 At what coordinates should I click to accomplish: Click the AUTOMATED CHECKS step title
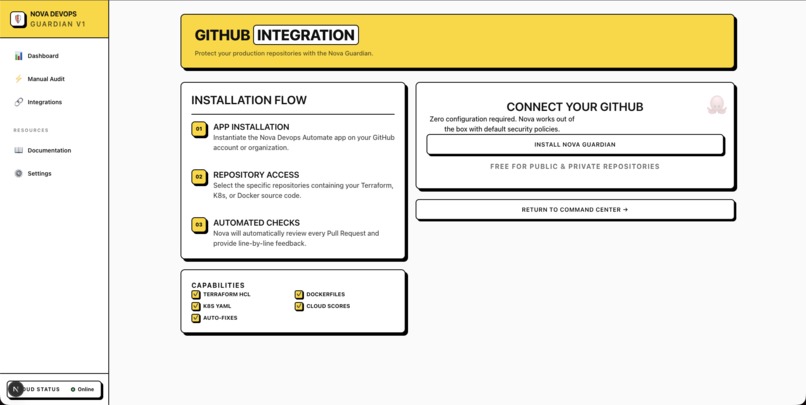(257, 223)
